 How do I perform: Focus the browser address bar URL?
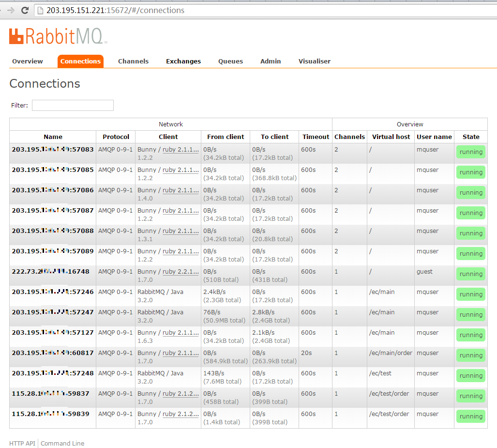coord(115,11)
